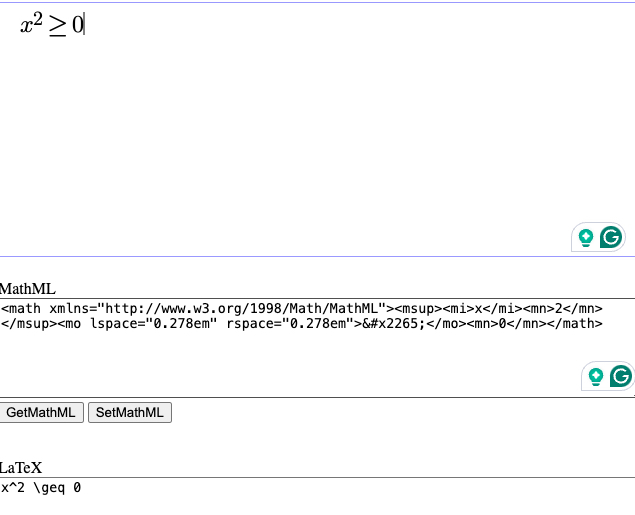Click the rendered formula x² ≥ 0
This screenshot has height=515, width=635.
pyautogui.click(x=52, y=25)
